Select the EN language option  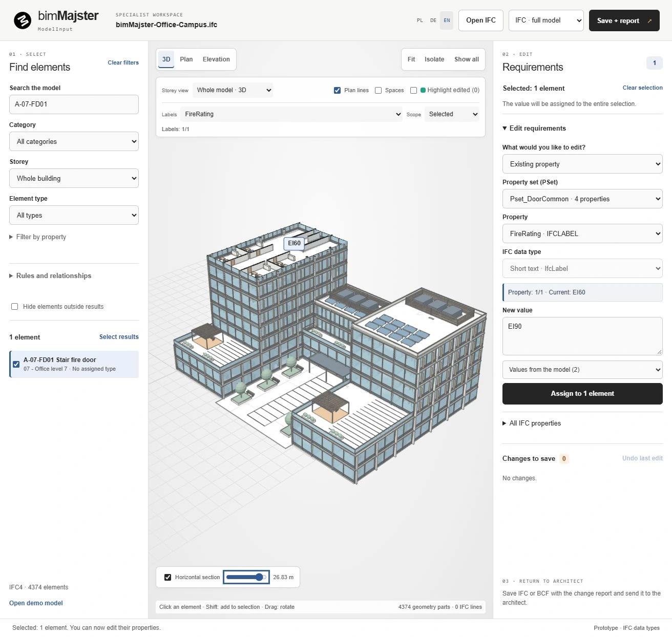(x=447, y=20)
